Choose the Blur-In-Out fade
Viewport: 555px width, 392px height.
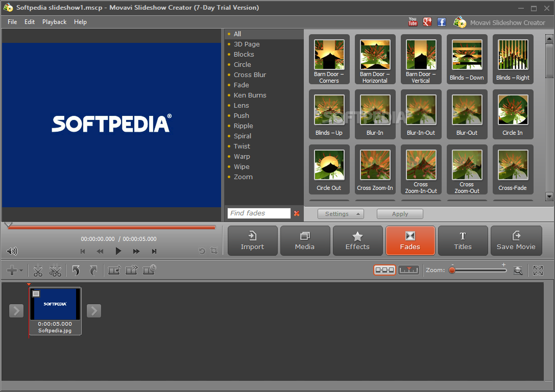click(x=421, y=114)
